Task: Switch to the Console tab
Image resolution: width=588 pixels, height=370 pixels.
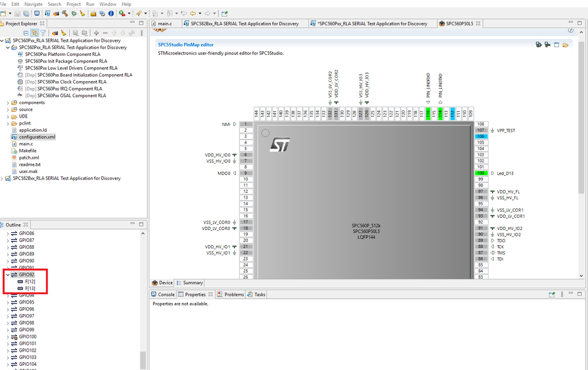Action: click(163, 295)
